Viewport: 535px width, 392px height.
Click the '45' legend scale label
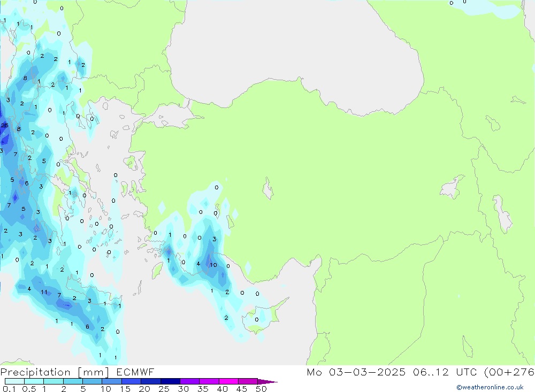click(x=242, y=389)
